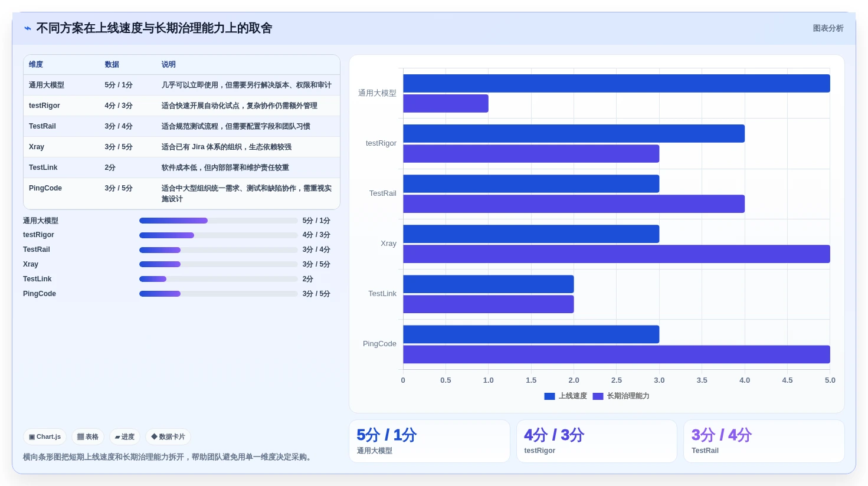Select the TestLink table row name

click(43, 168)
